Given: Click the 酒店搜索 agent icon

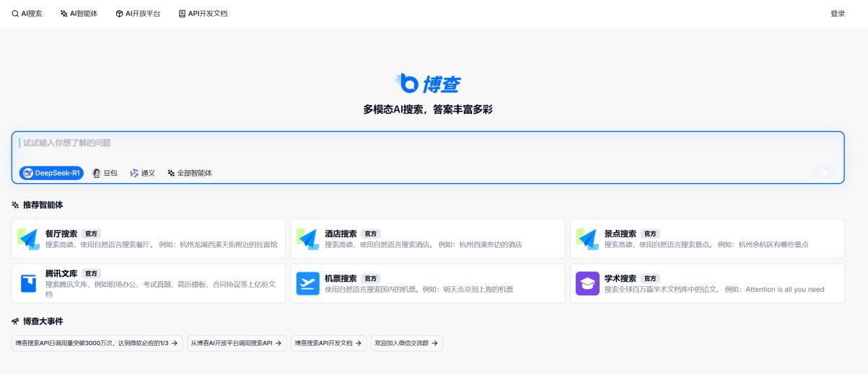Looking at the screenshot, I should pyautogui.click(x=308, y=239).
